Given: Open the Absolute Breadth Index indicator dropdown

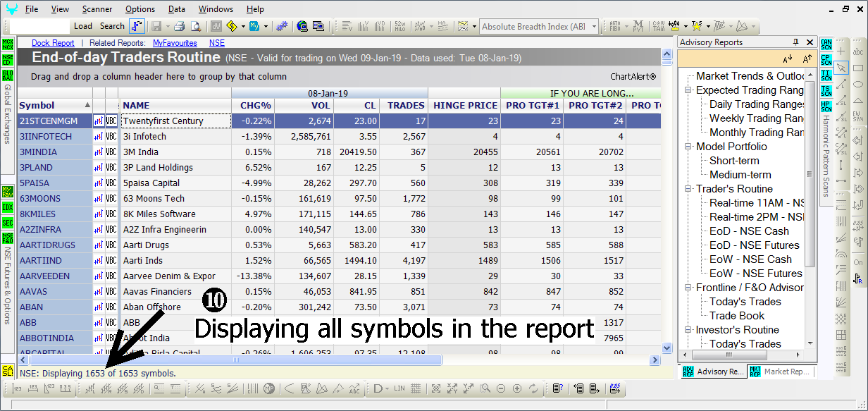Looking at the screenshot, I should coord(594,27).
